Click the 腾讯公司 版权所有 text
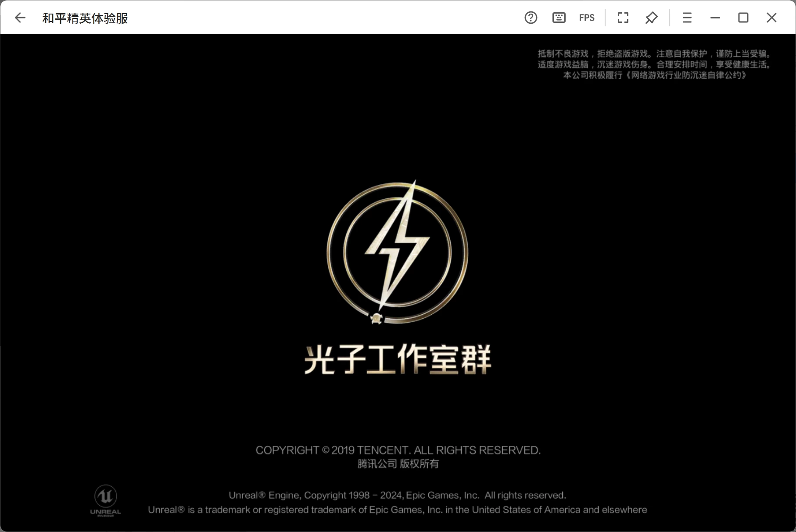 coord(398,464)
